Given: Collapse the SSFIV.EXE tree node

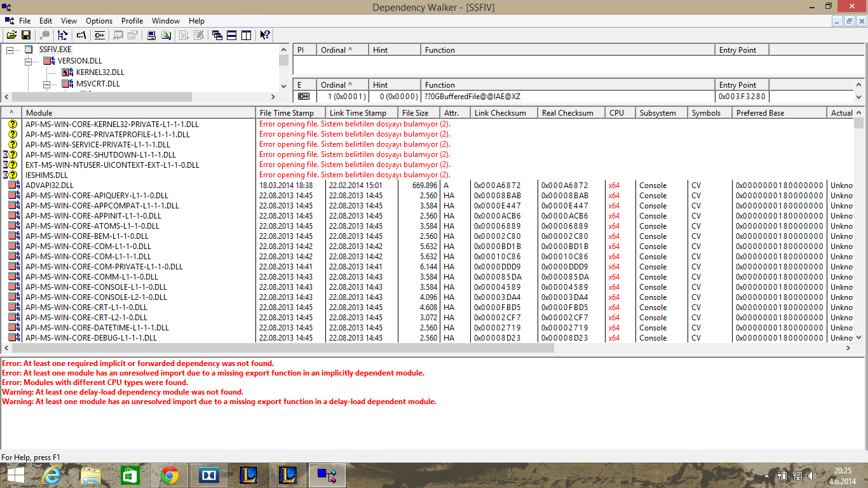Looking at the screenshot, I should 10,50.
